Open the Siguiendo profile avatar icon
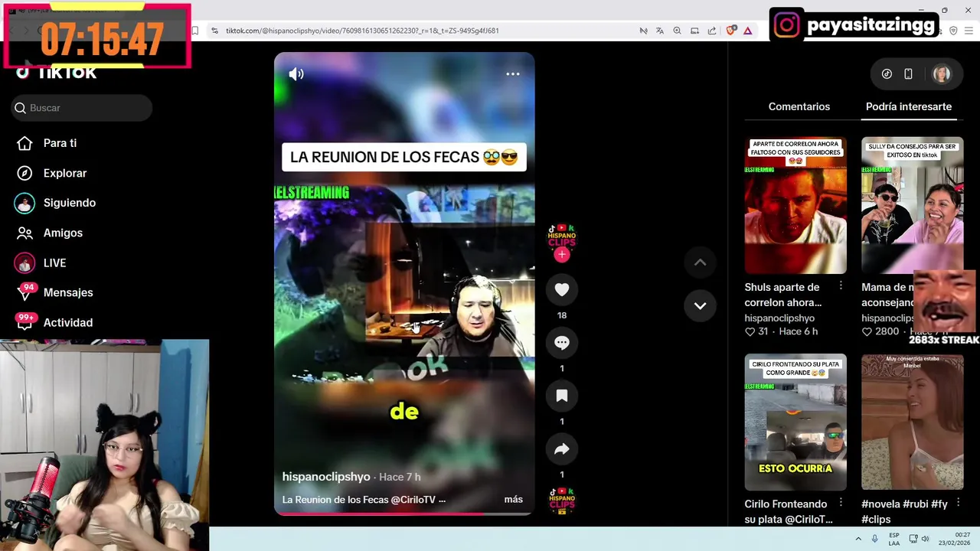The image size is (980, 551). click(x=24, y=203)
